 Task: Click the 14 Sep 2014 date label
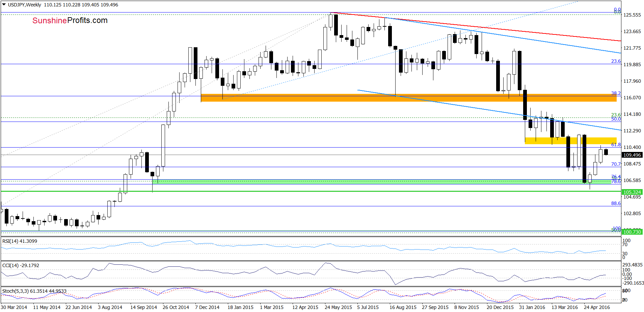pyautogui.click(x=143, y=307)
